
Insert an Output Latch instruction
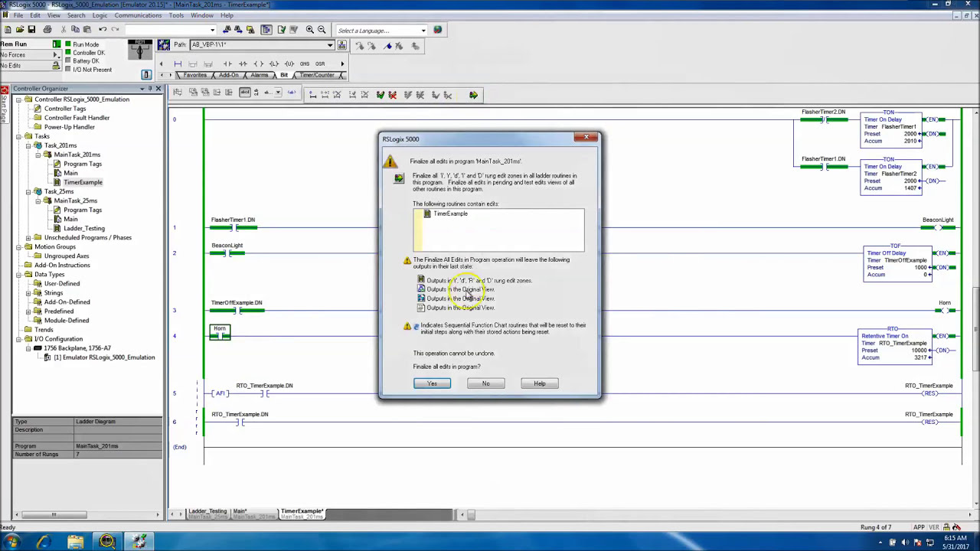(x=273, y=64)
